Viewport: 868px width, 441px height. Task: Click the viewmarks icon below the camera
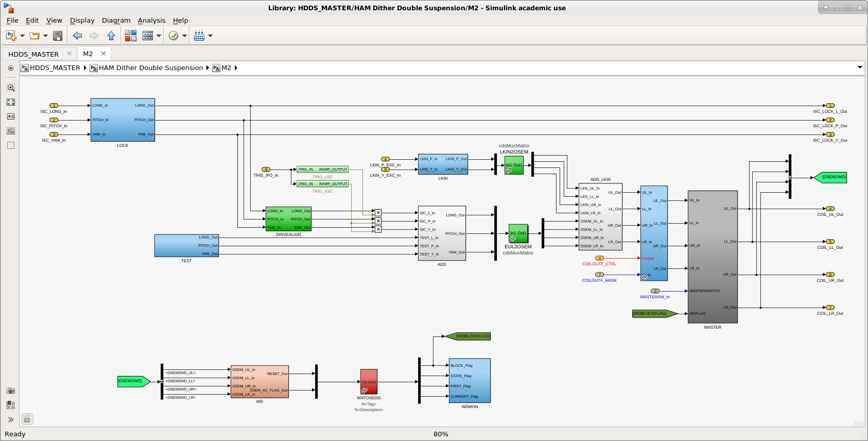11,405
